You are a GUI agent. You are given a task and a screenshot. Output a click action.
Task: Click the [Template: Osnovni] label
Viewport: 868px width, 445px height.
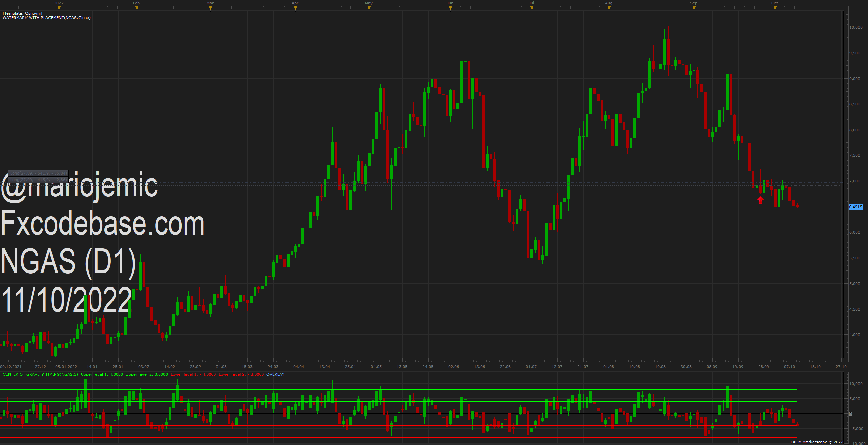(22, 13)
